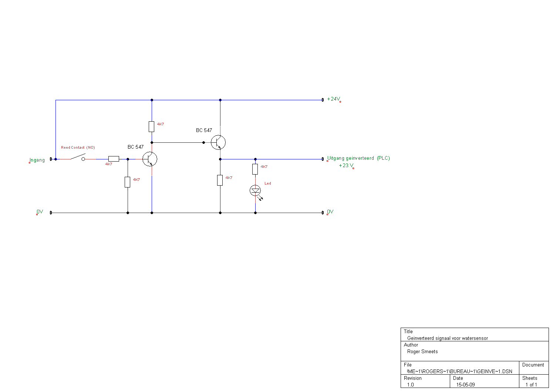This screenshot has width=553, height=392.
Task: Select series resistor right of reed contact
Action: tap(114, 159)
